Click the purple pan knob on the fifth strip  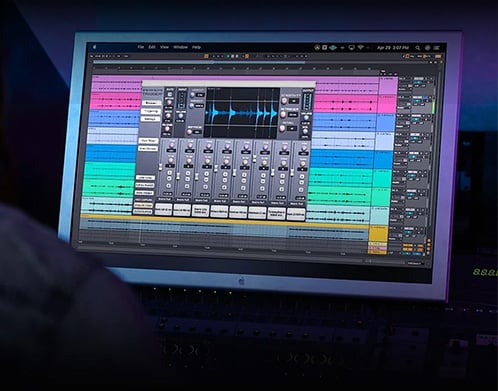246,147
